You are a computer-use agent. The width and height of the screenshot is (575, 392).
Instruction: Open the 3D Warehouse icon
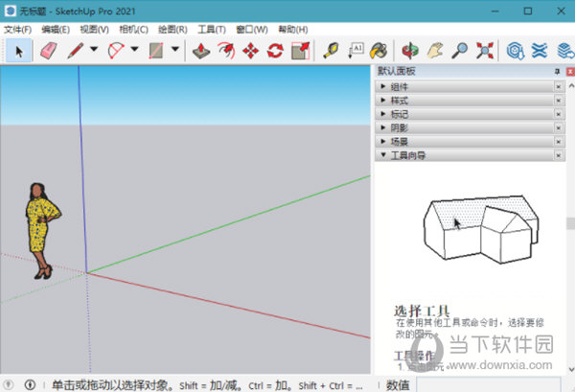pyautogui.click(x=516, y=51)
